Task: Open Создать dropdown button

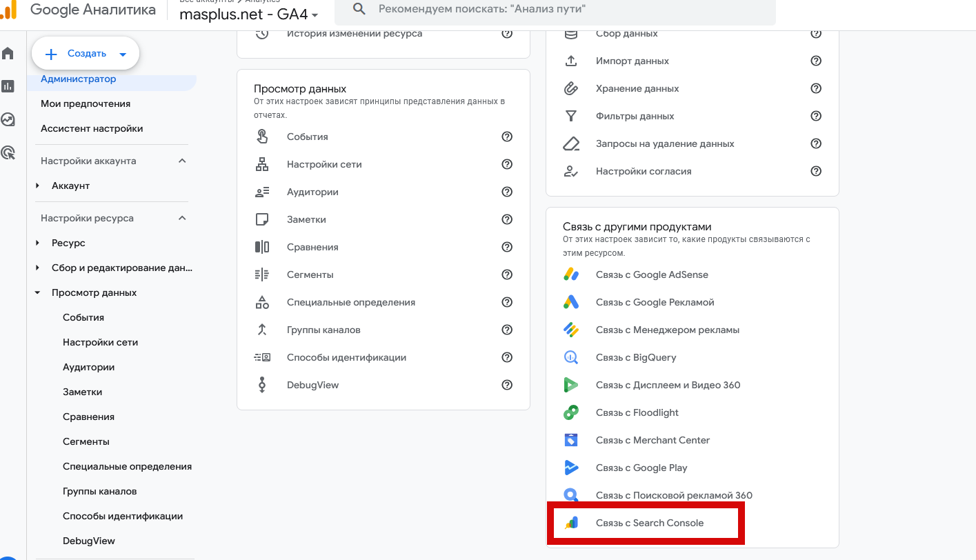Action: (x=86, y=54)
